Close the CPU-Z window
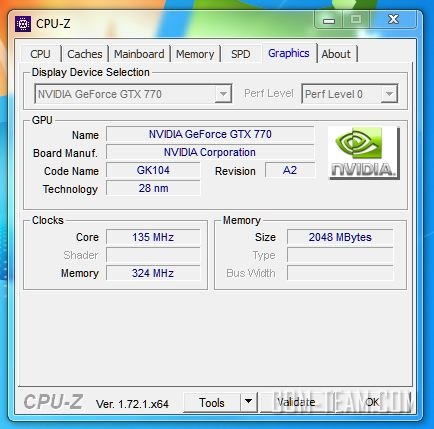The width and height of the screenshot is (434, 429). click(x=393, y=19)
